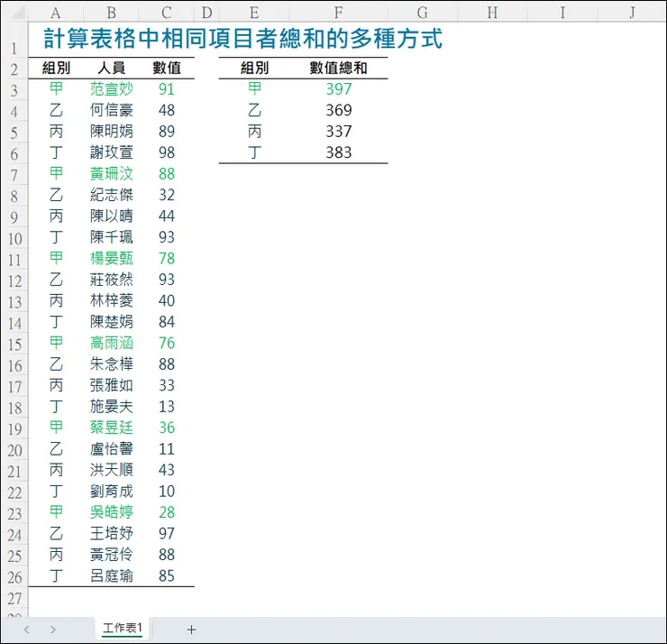Click 乙 in the summary table
The width and height of the screenshot is (667, 644).
(x=254, y=110)
